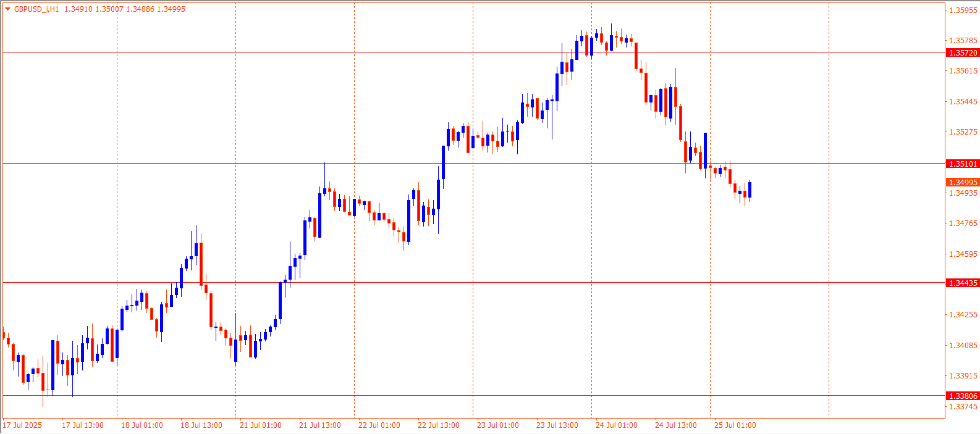Click the 25 Jul 01:00 time label
This screenshot has height=434, width=980.
[x=735, y=425]
